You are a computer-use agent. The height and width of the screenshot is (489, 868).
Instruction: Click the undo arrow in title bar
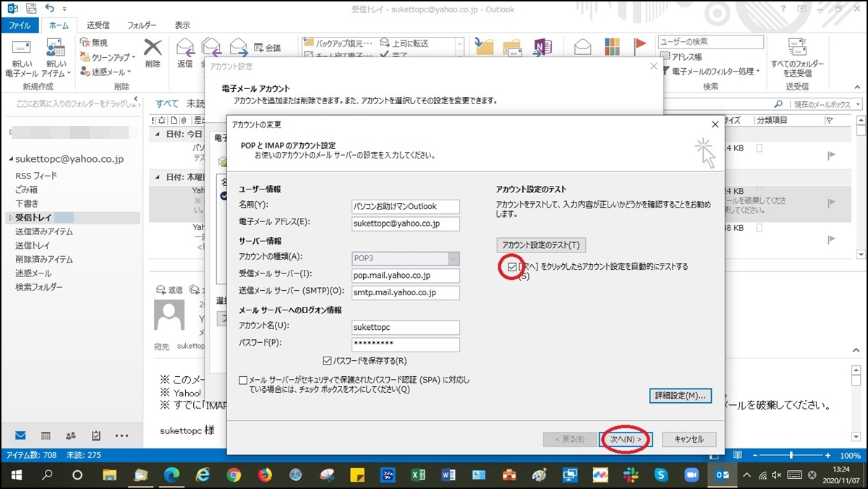pos(49,9)
